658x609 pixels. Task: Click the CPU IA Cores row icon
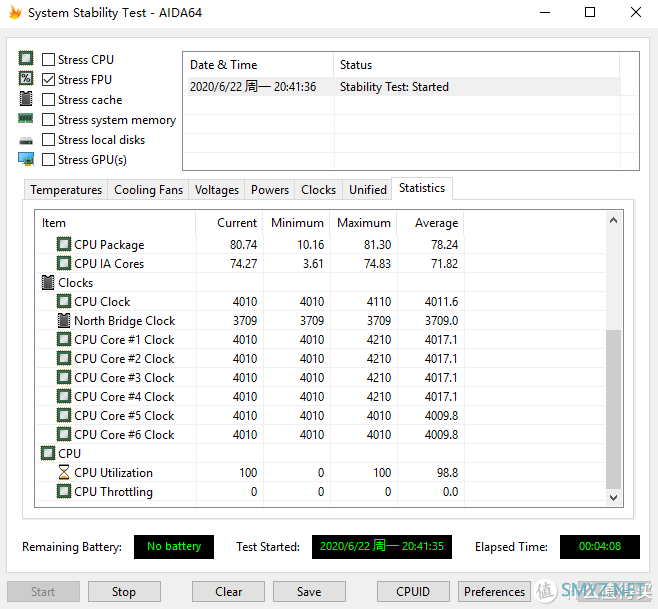coord(64,263)
